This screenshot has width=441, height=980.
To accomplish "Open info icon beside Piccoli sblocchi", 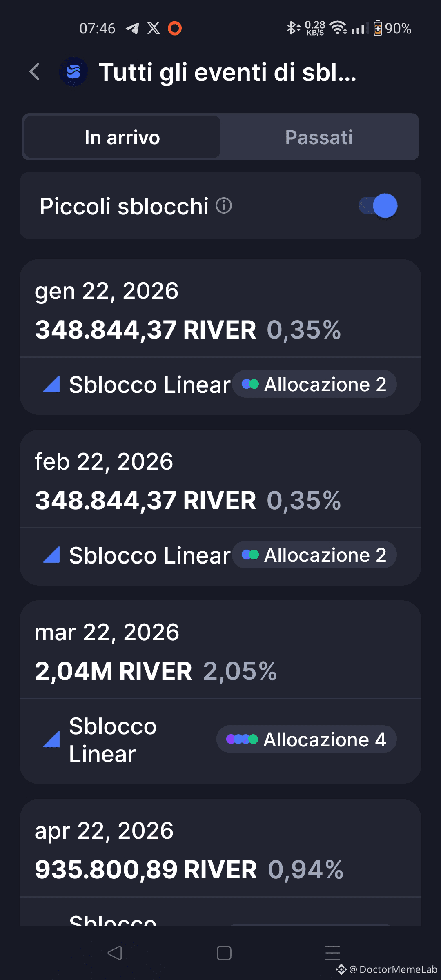I will (224, 205).
